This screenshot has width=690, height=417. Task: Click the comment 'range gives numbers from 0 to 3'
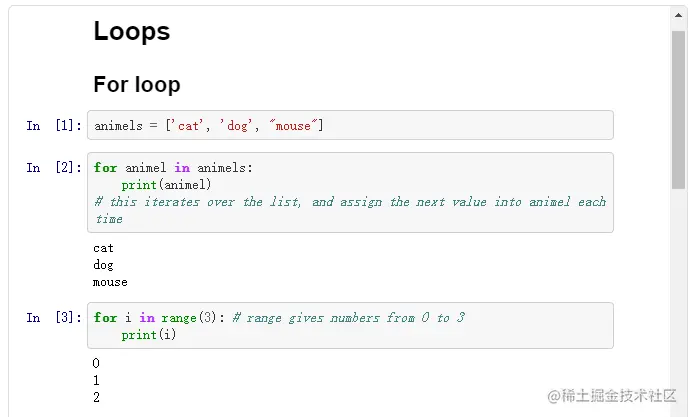[348, 318]
